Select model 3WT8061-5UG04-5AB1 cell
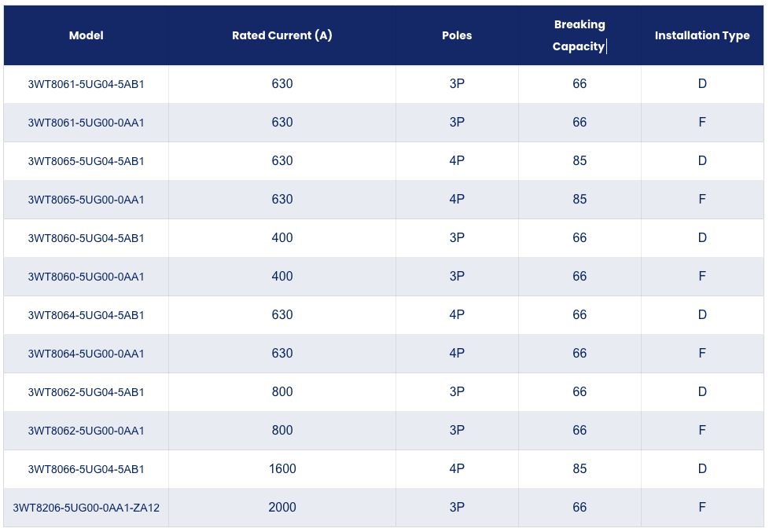Screen dimensions: 769x532 click(x=86, y=84)
